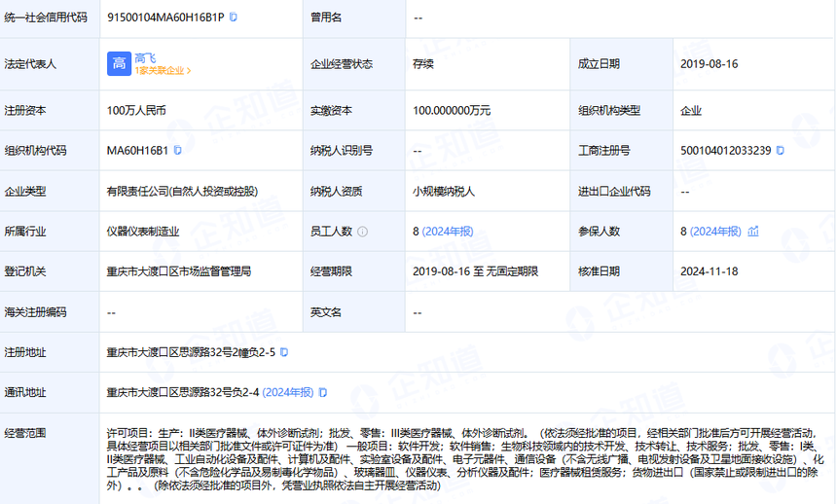Copy the unified social credit code
Viewport: 837px width, 504px height.
[234, 18]
